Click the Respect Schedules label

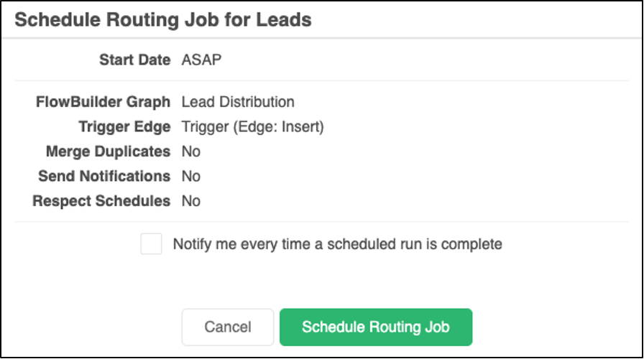point(101,201)
